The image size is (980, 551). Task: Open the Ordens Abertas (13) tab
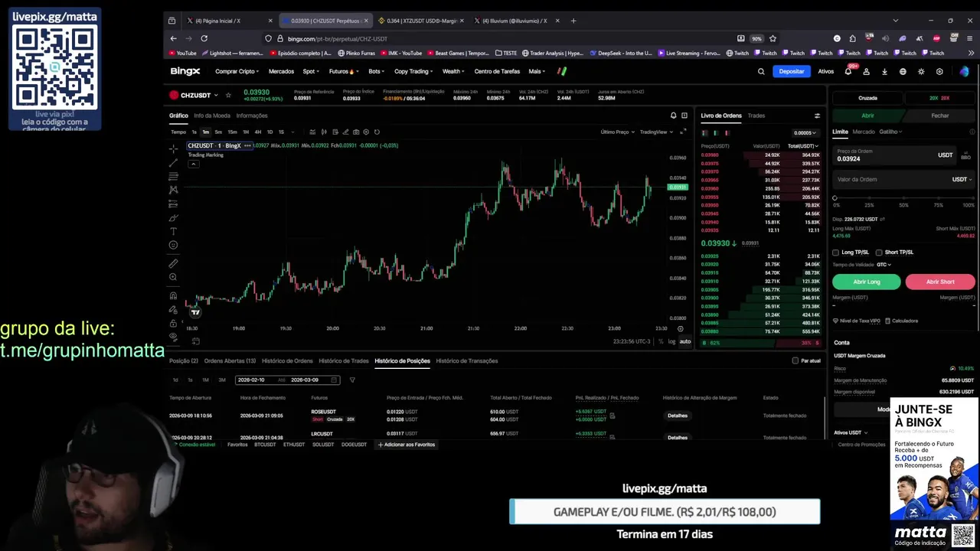tap(230, 360)
